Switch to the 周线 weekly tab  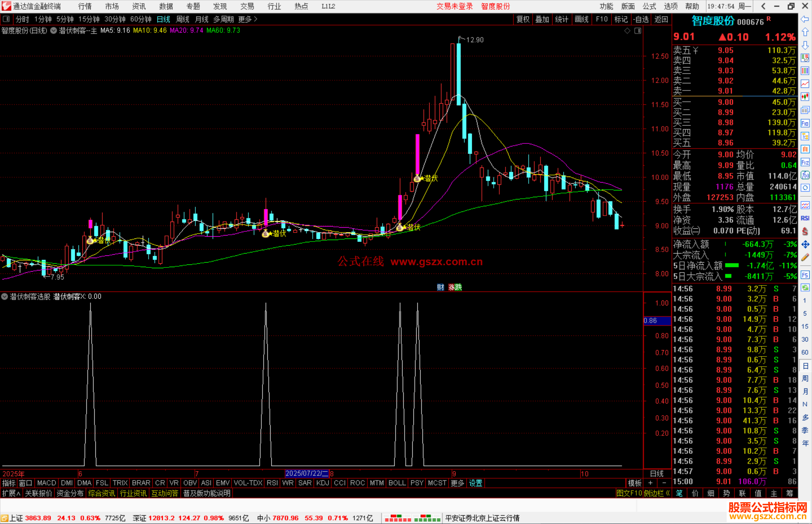pos(183,19)
